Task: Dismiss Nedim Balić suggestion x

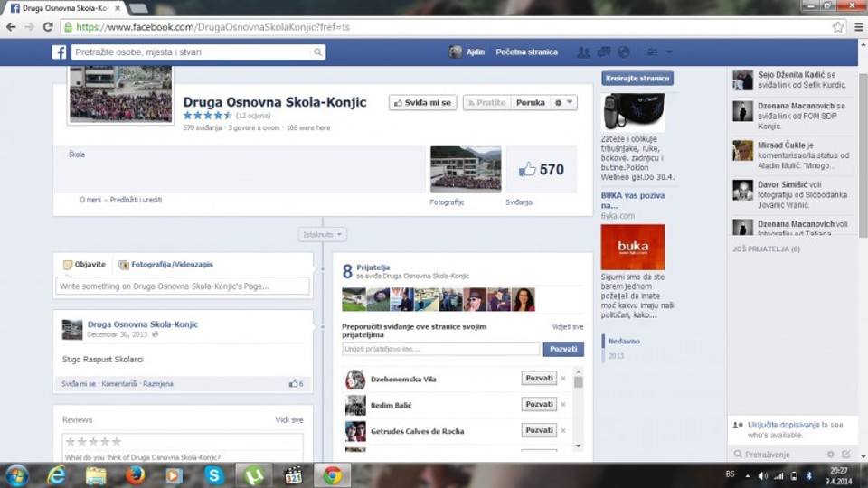Action: coord(563,405)
